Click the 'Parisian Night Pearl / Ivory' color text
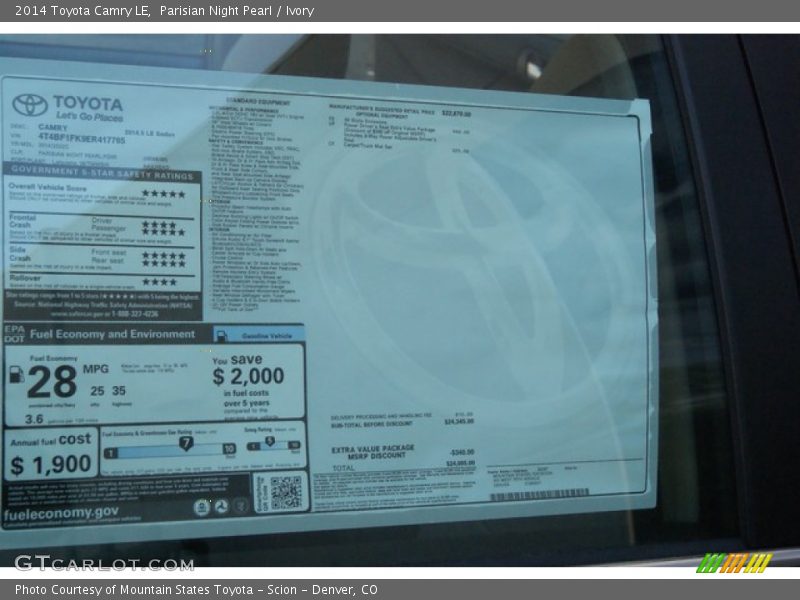The height and width of the screenshot is (600, 800). (x=237, y=11)
